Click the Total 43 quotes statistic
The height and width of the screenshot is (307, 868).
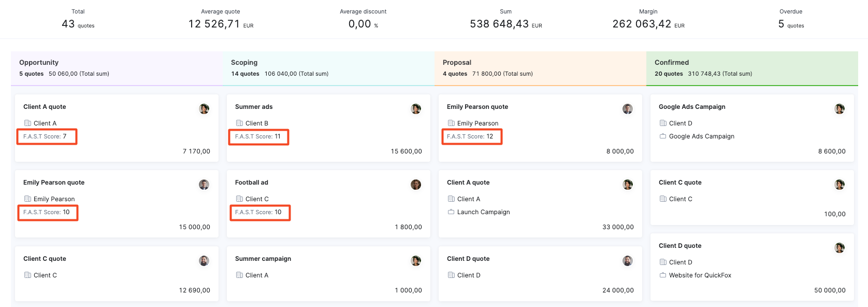coord(78,19)
